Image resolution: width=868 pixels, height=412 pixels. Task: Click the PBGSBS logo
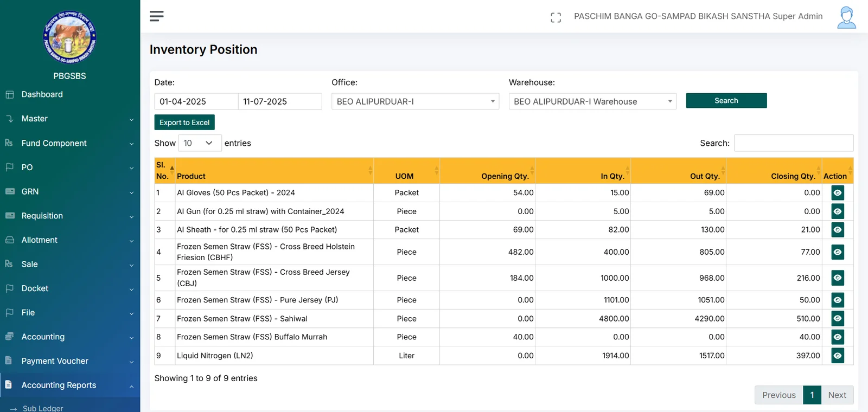tap(69, 38)
